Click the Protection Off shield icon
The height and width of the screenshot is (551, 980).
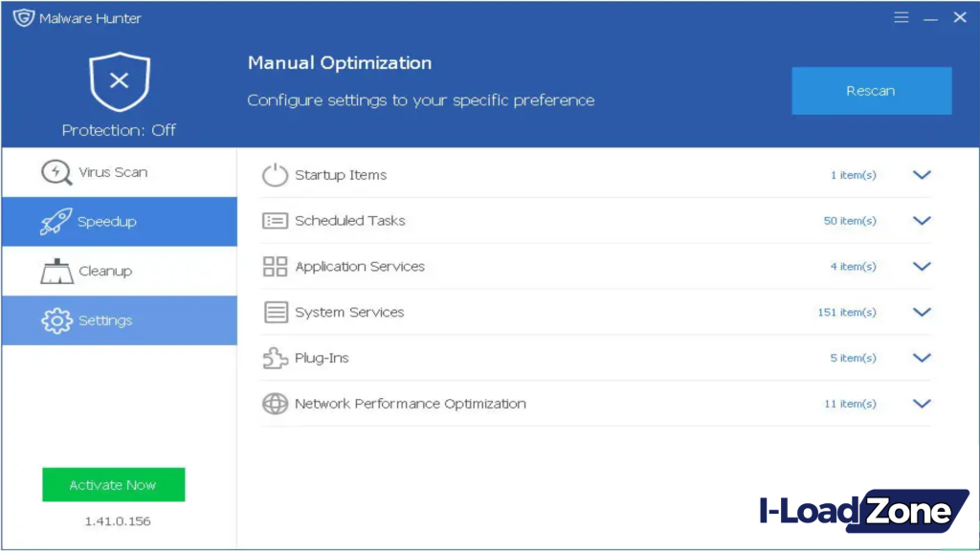click(119, 82)
